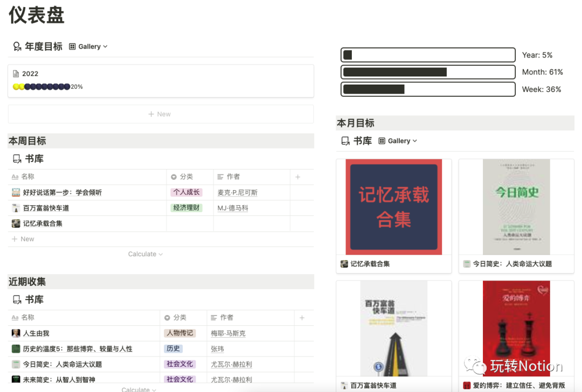Click the 年度目标 linked database icon
Image resolution: width=582 pixels, height=392 pixels.
coord(17,47)
